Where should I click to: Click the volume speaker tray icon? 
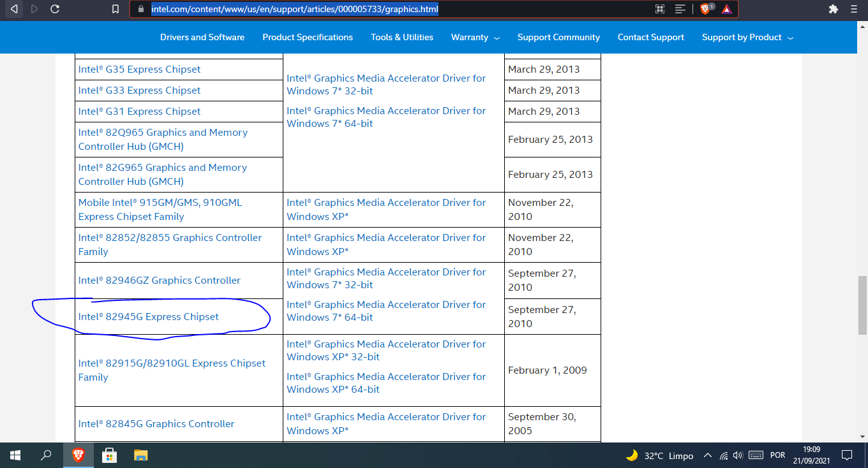pyautogui.click(x=738, y=456)
